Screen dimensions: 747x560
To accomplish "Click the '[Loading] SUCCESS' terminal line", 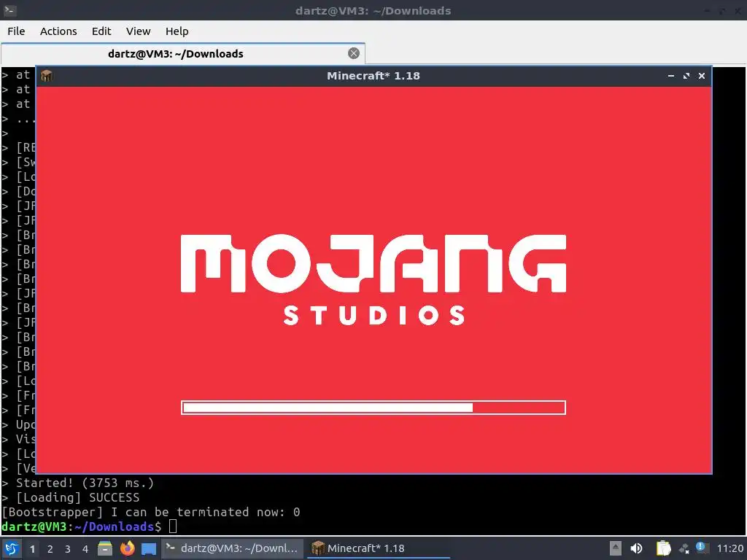I will coord(77,497).
